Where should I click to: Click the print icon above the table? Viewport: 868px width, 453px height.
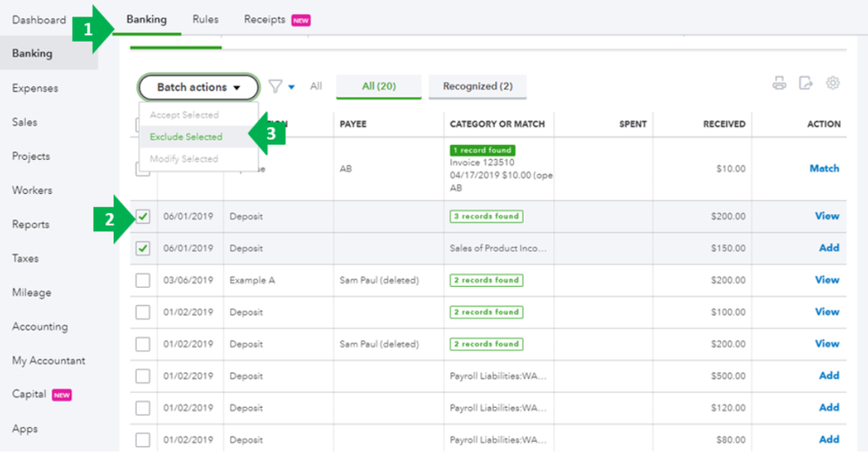point(779,83)
